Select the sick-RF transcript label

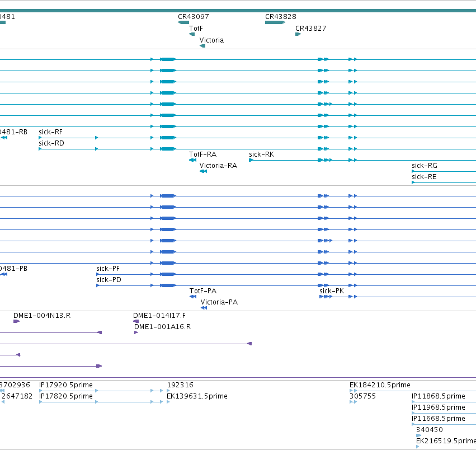(x=51, y=132)
